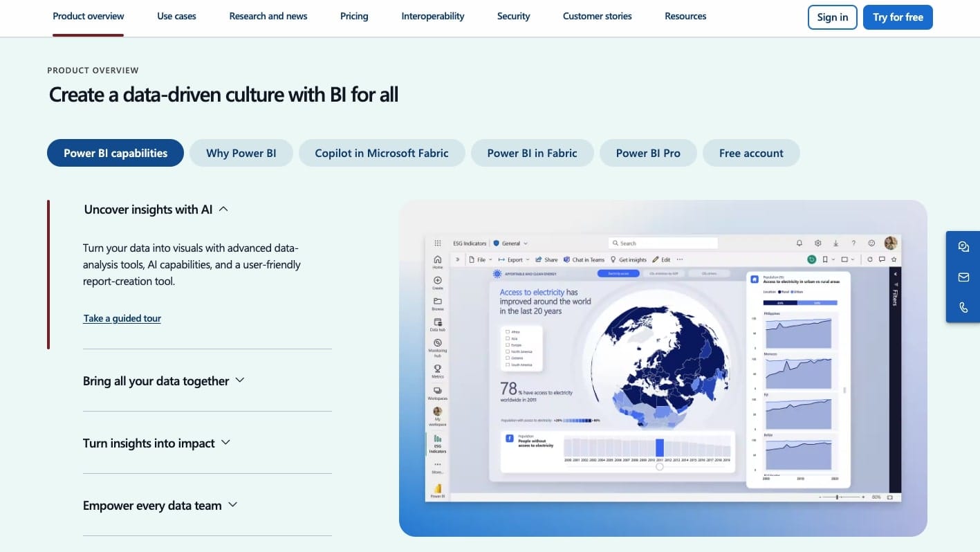Switch to the Copilot in Microsoft Fabric tab

(x=381, y=153)
